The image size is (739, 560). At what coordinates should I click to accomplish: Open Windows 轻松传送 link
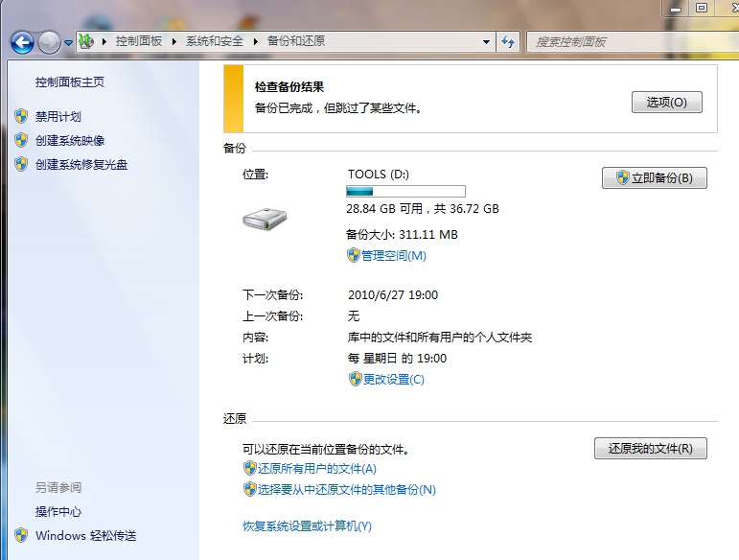click(85, 535)
